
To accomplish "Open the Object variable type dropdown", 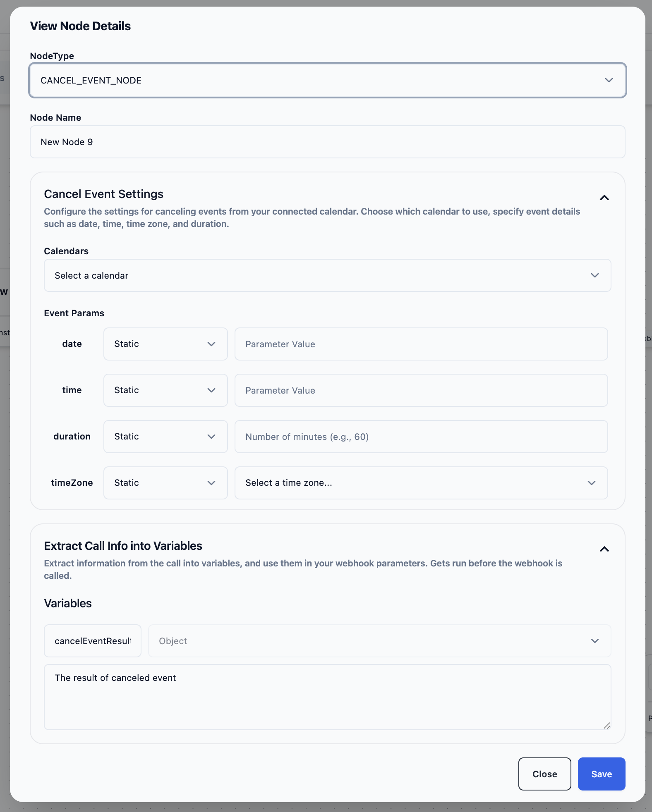I will [379, 641].
